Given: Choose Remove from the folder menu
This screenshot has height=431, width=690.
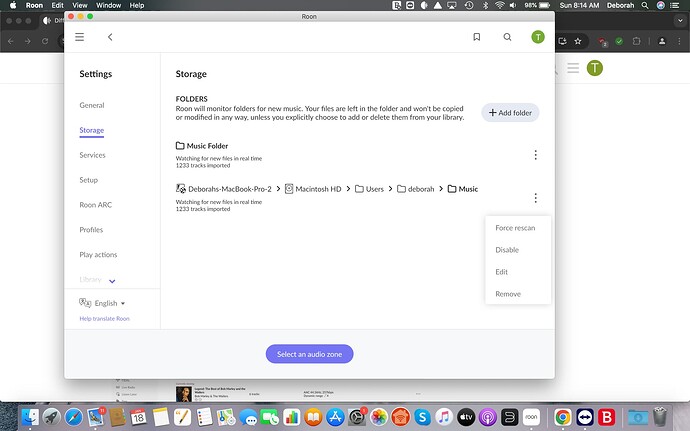Looking at the screenshot, I should (508, 294).
